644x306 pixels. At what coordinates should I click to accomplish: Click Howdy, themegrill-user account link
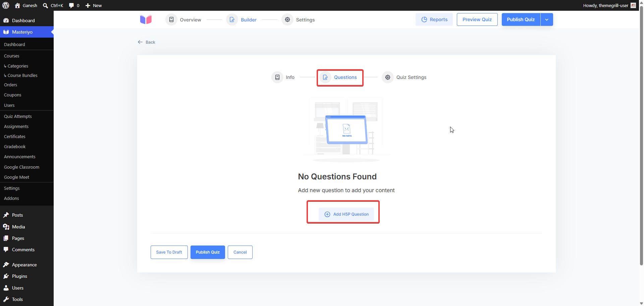(609, 5)
